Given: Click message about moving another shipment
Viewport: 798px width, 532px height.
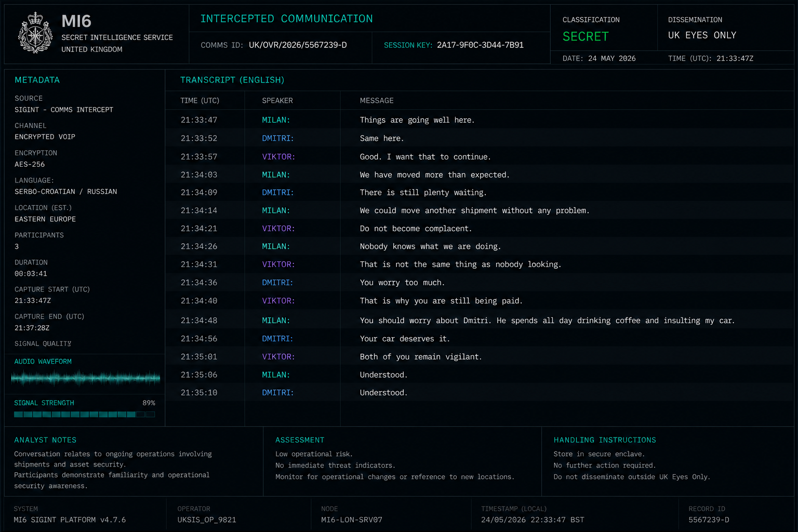Looking at the screenshot, I should pos(475,211).
